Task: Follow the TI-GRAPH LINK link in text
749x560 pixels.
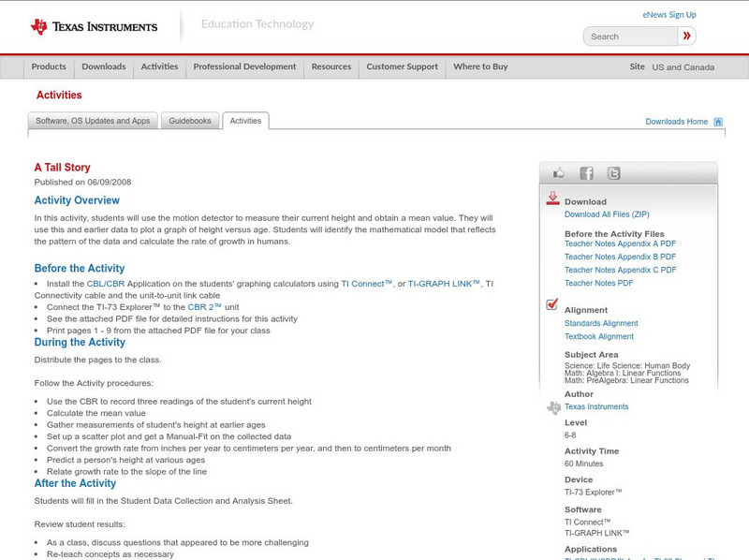Action: click(444, 284)
